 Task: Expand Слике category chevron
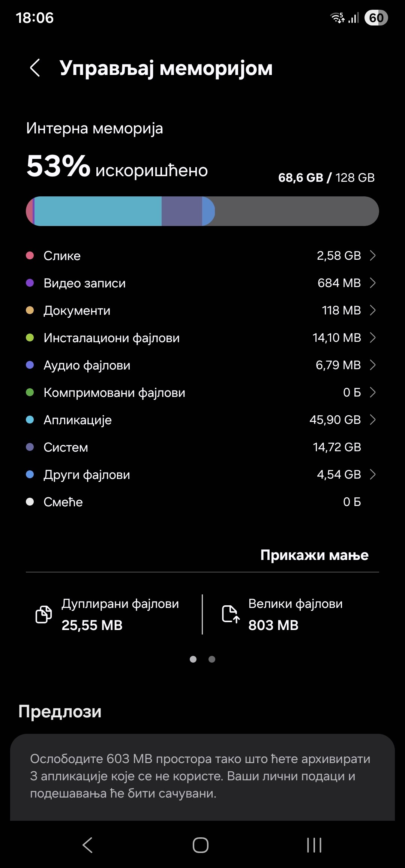click(372, 256)
